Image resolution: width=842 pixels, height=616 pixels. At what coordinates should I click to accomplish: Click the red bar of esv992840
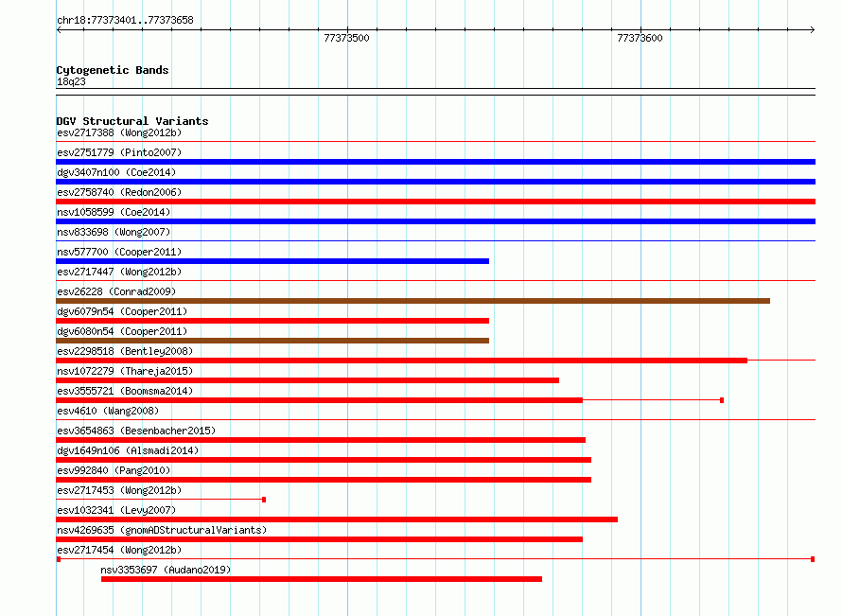[324, 480]
